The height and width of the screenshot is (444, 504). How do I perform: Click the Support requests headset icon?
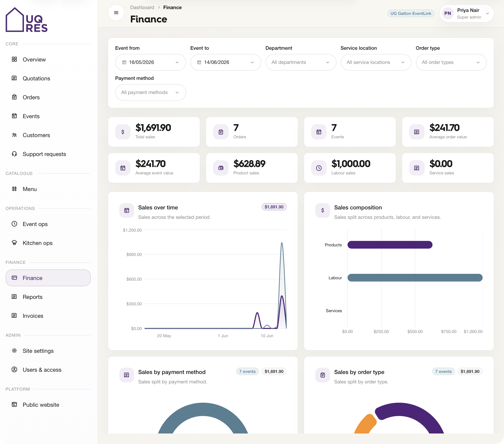(x=14, y=154)
